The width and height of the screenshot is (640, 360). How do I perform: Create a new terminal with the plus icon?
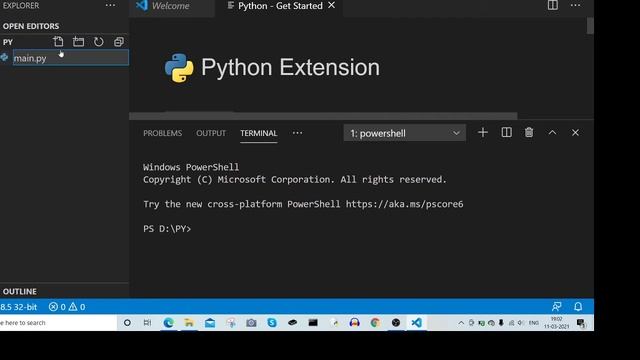coord(483,133)
